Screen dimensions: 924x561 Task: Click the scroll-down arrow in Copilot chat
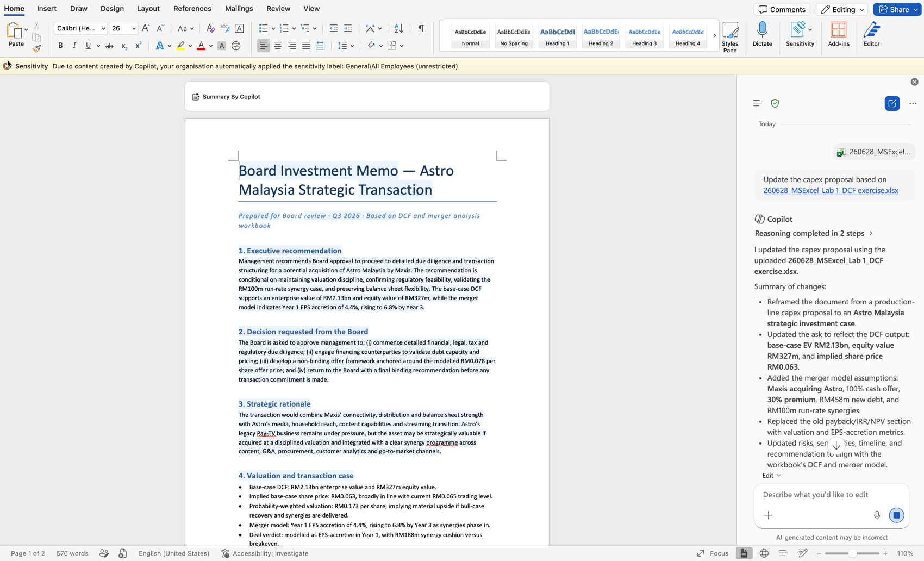(836, 445)
